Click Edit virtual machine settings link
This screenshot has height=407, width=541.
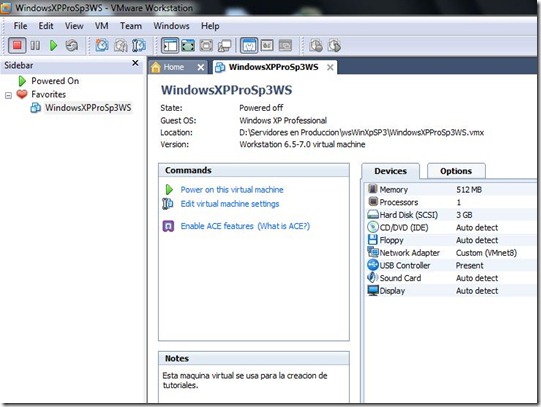click(230, 204)
